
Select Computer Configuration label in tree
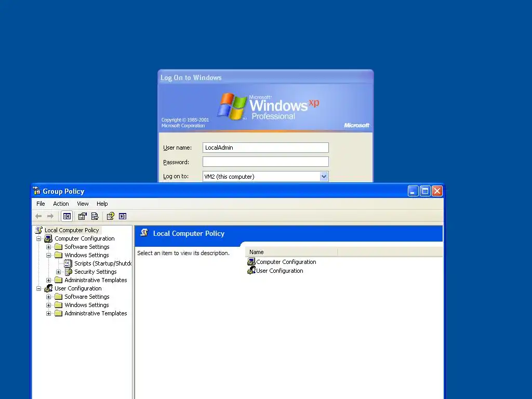tap(85, 238)
